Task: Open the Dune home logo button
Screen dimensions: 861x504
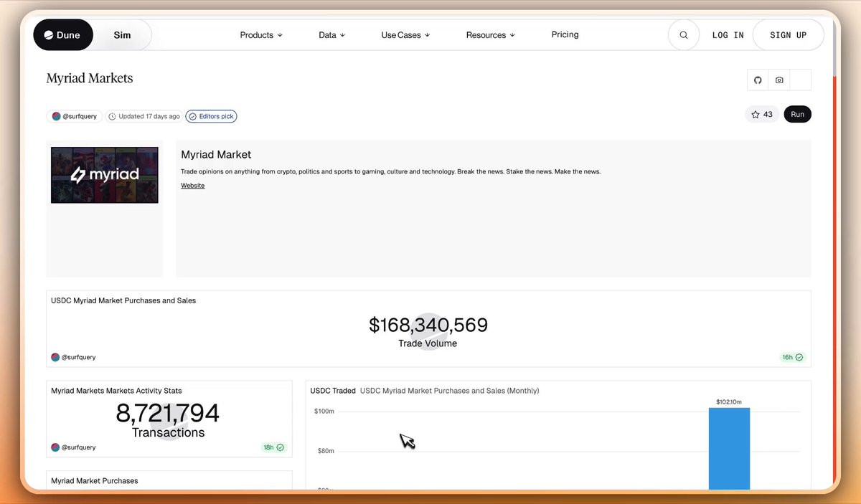Action: pos(63,35)
